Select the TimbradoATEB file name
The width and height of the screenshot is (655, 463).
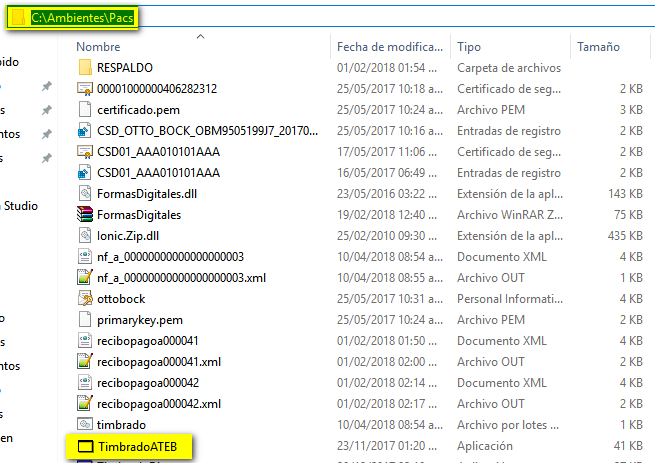[x=138, y=447]
